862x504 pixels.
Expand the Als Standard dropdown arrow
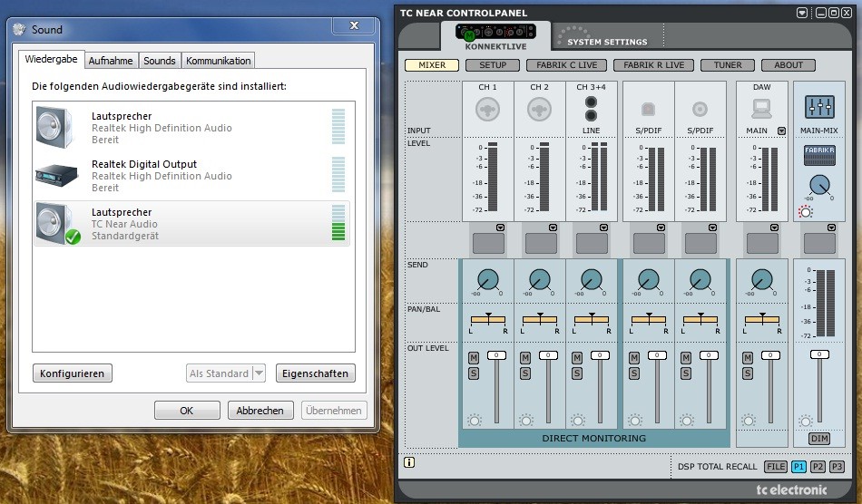(x=259, y=373)
